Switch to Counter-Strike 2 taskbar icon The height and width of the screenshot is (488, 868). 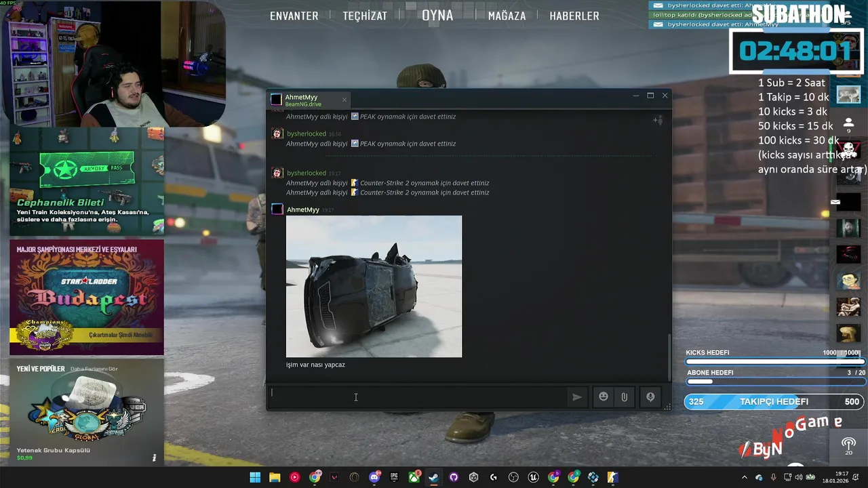(x=612, y=477)
